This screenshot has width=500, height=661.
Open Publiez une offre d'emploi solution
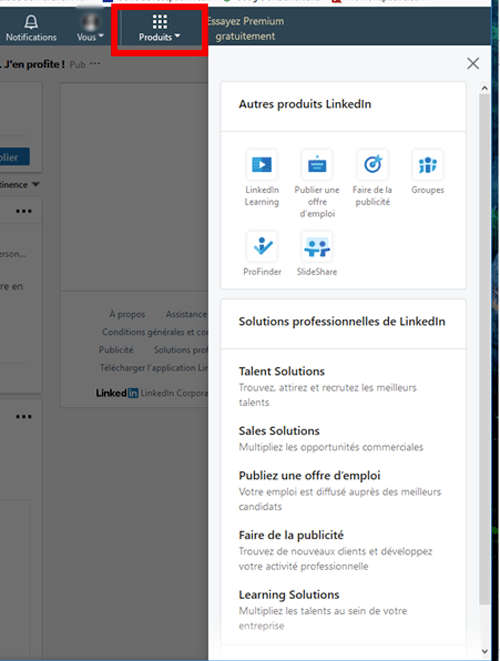[x=309, y=476]
